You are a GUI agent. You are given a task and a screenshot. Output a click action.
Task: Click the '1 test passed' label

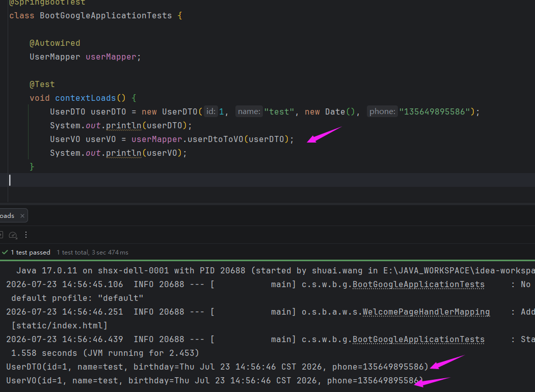(31, 253)
